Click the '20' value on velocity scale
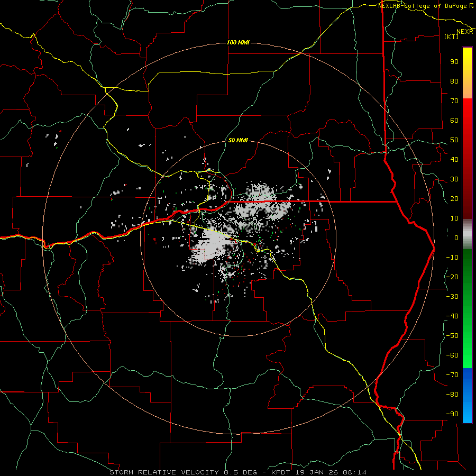 coord(454,199)
